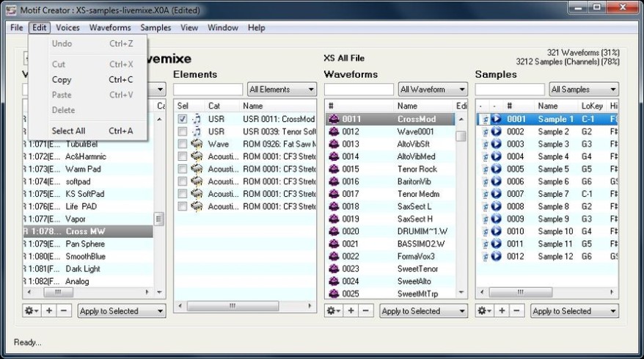Click the waveform icon for 0023 SweetTenor
644x359 pixels.
[334, 269]
